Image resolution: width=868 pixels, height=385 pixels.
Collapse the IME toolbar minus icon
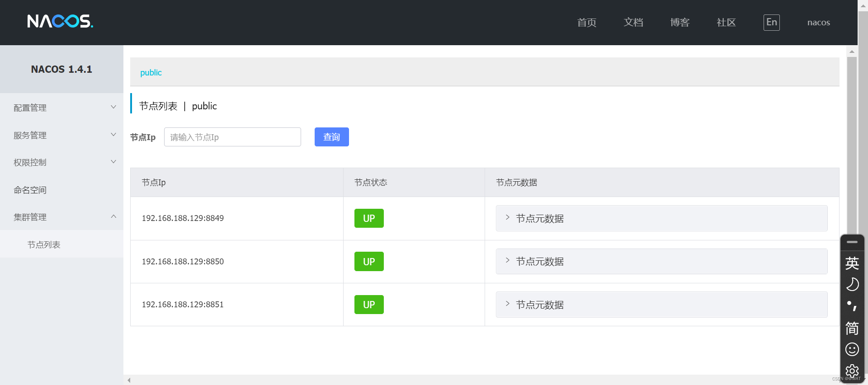click(x=852, y=242)
